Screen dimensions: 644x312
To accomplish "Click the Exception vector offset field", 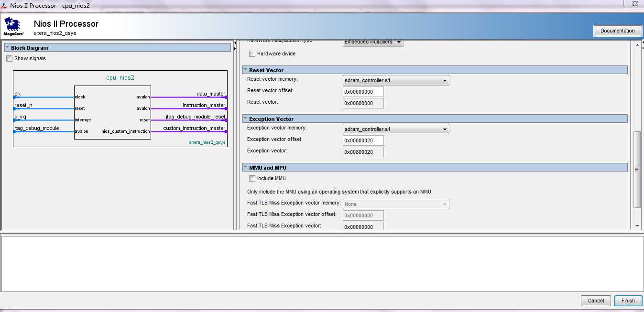I will [x=363, y=140].
